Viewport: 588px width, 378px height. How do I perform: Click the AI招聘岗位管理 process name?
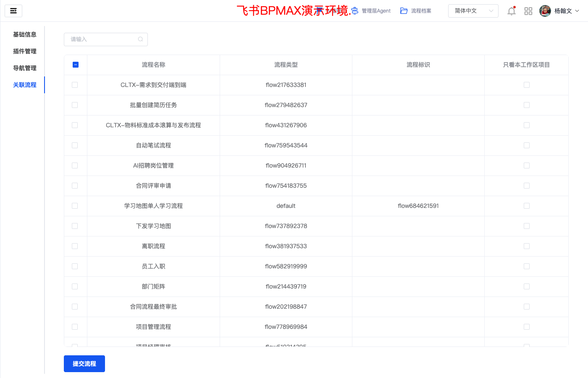[x=154, y=165]
